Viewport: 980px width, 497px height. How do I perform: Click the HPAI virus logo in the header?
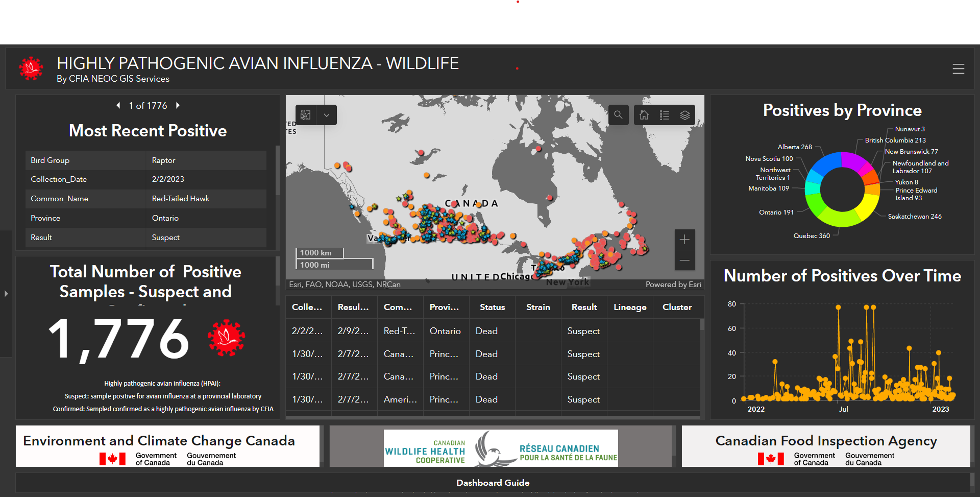click(31, 68)
